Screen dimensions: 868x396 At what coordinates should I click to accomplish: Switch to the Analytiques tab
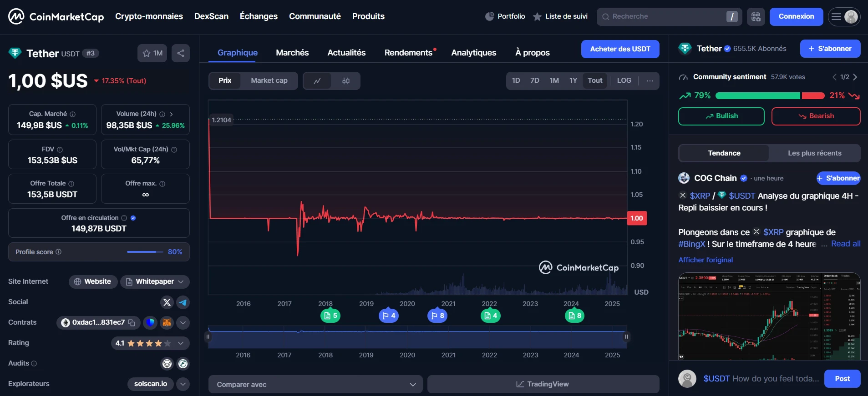[x=474, y=53]
